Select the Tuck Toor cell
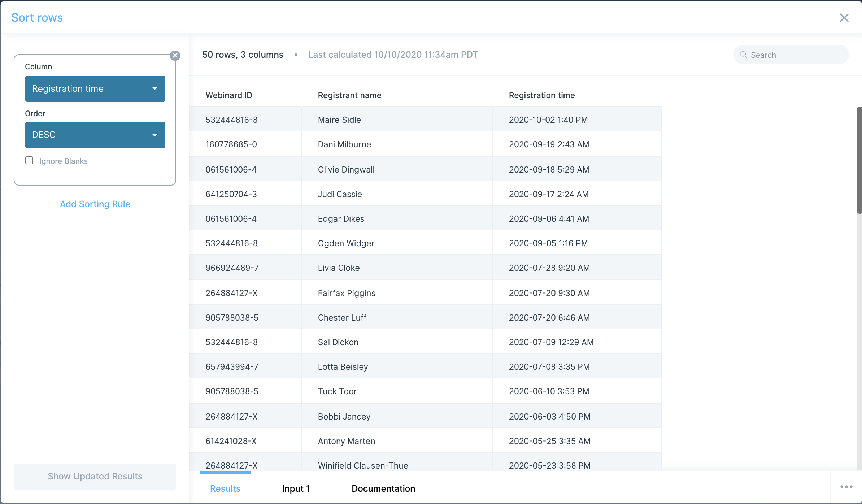The image size is (862, 504). (x=397, y=391)
